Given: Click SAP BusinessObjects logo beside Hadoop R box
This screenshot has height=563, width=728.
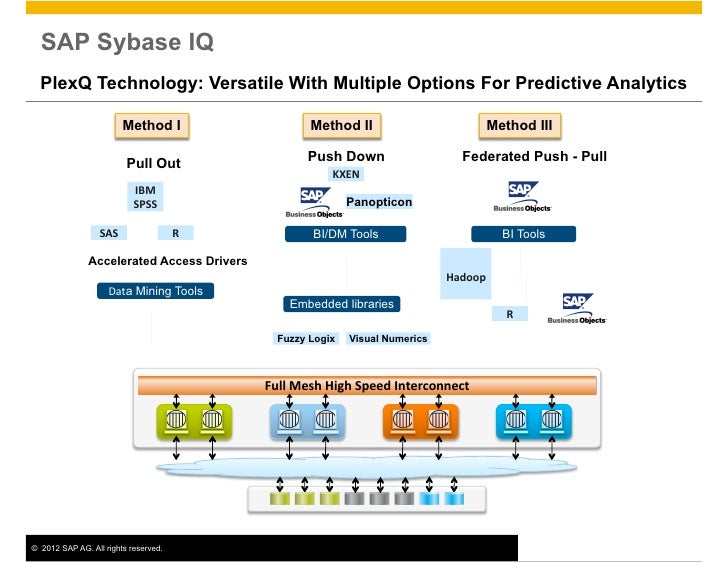Looking at the screenshot, I should click(577, 308).
